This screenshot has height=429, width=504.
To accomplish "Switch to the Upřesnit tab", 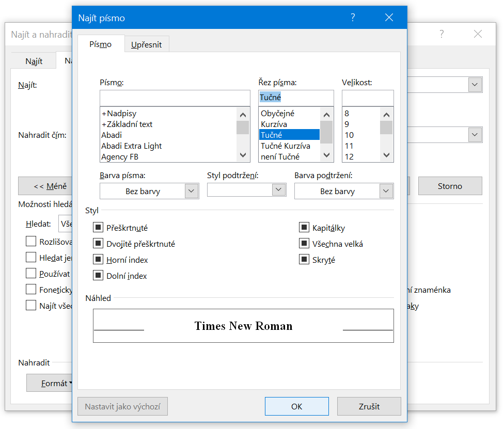I will (146, 44).
